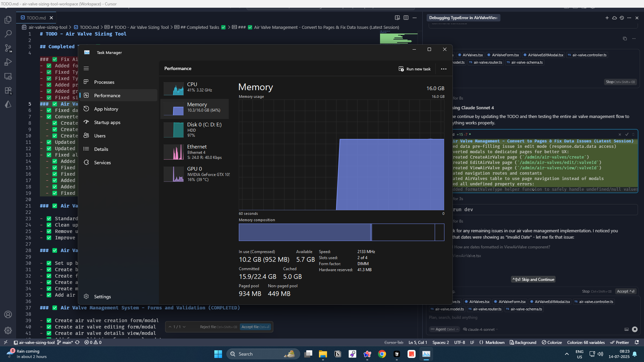Click Skip and Continue button
This screenshot has height=362, width=644.
(533, 280)
